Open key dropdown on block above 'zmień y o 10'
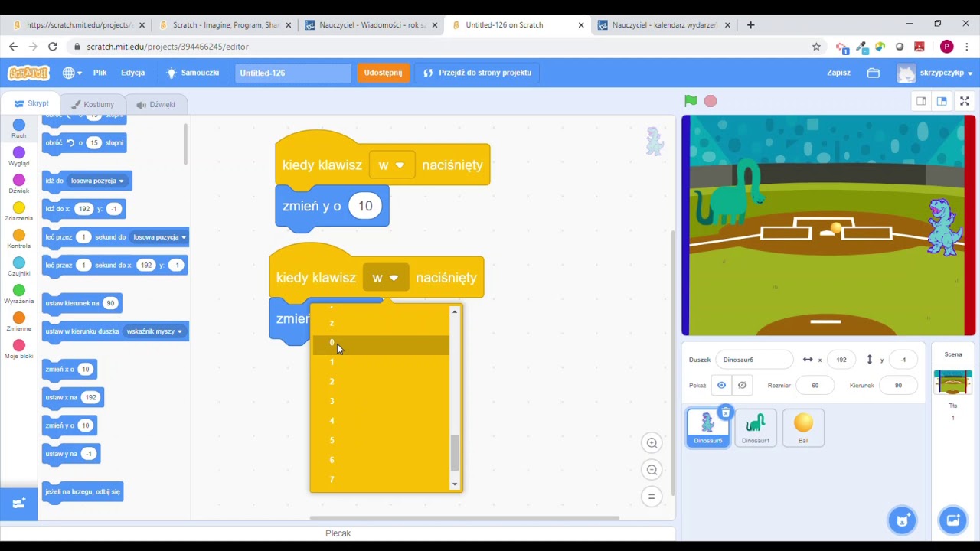The image size is (980, 551). click(391, 165)
